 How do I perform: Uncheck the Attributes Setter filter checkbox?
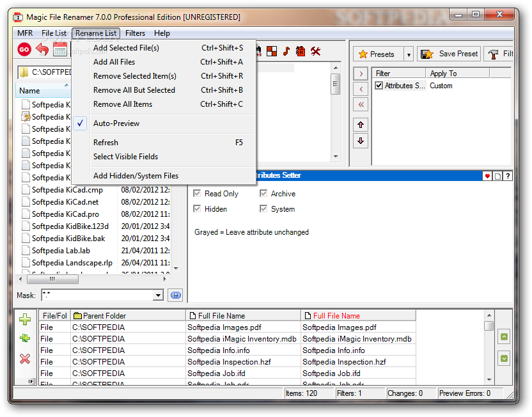pos(379,86)
